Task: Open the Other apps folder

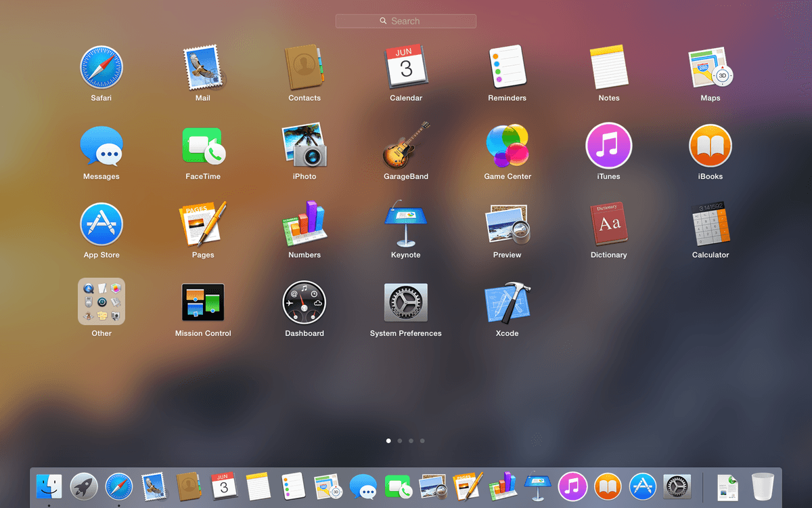Action: pyautogui.click(x=101, y=301)
